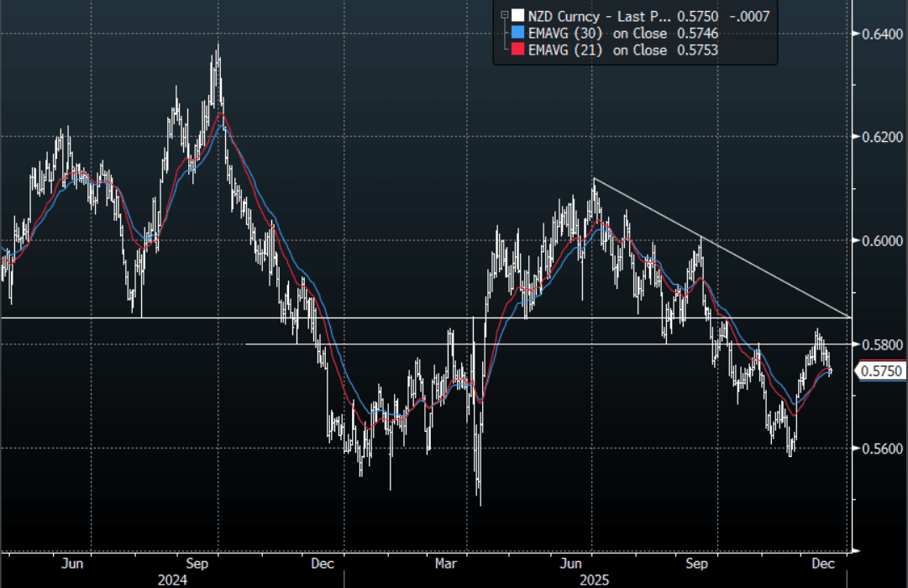Click the 2024 year label on time axis
908x588 pixels.
click(171, 580)
